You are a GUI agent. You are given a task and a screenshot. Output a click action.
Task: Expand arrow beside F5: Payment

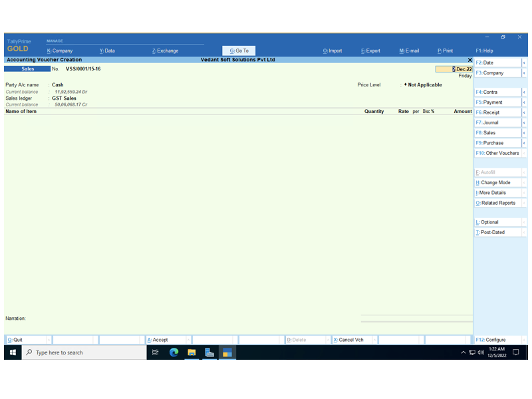coord(524,102)
